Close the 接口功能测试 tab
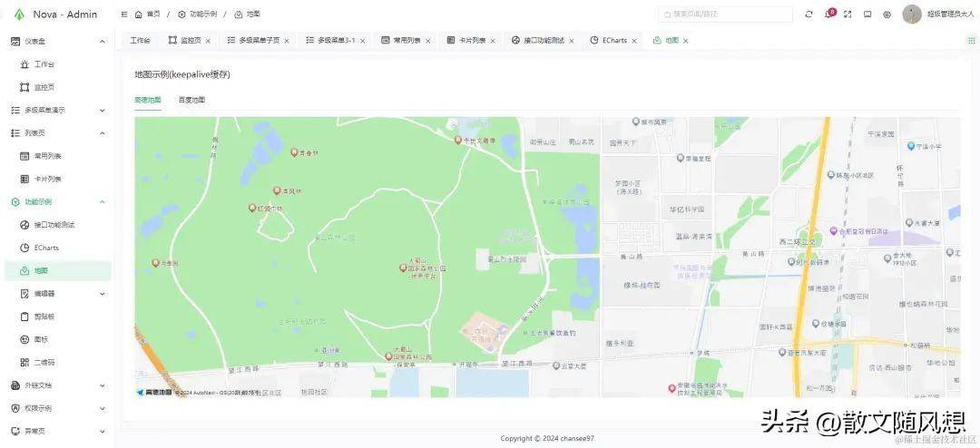Image resolution: width=980 pixels, height=448 pixels. pyautogui.click(x=572, y=41)
